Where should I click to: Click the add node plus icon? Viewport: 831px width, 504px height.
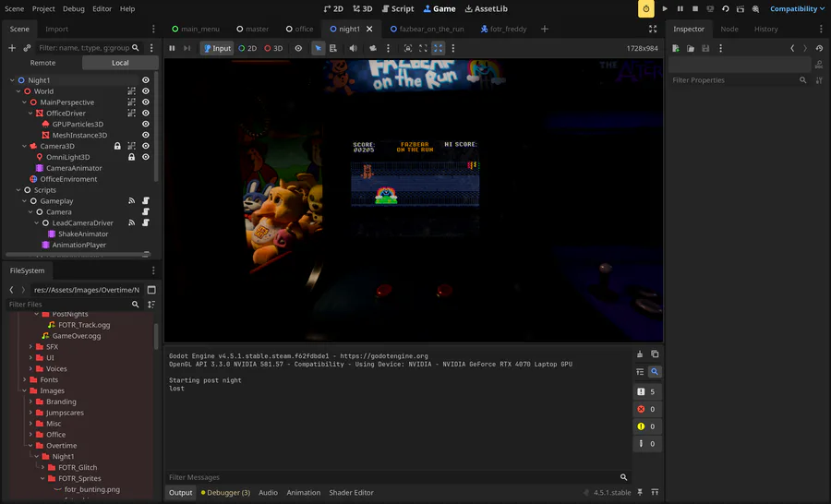point(12,48)
